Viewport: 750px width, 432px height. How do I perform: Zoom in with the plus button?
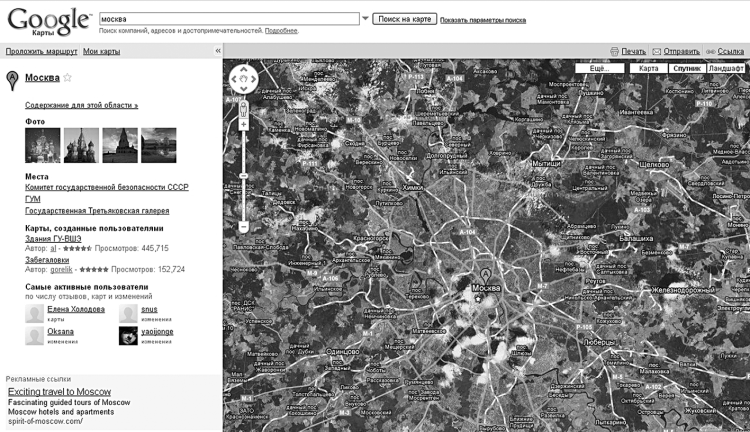point(243,124)
